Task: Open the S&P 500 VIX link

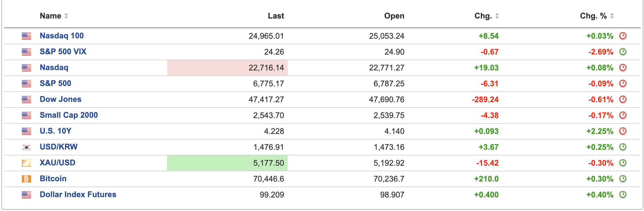Action: (63, 52)
